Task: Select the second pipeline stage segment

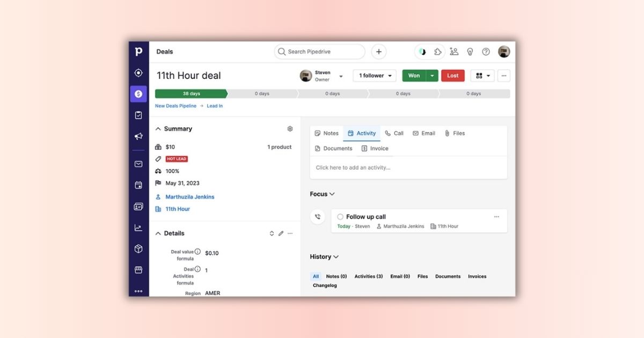Action: pos(262,94)
